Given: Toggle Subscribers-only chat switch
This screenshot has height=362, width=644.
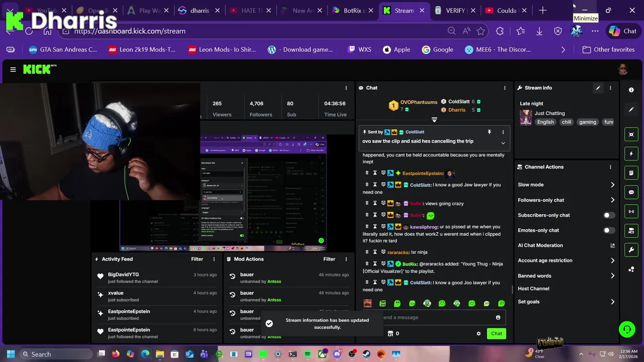Looking at the screenshot, I should pyautogui.click(x=609, y=215).
